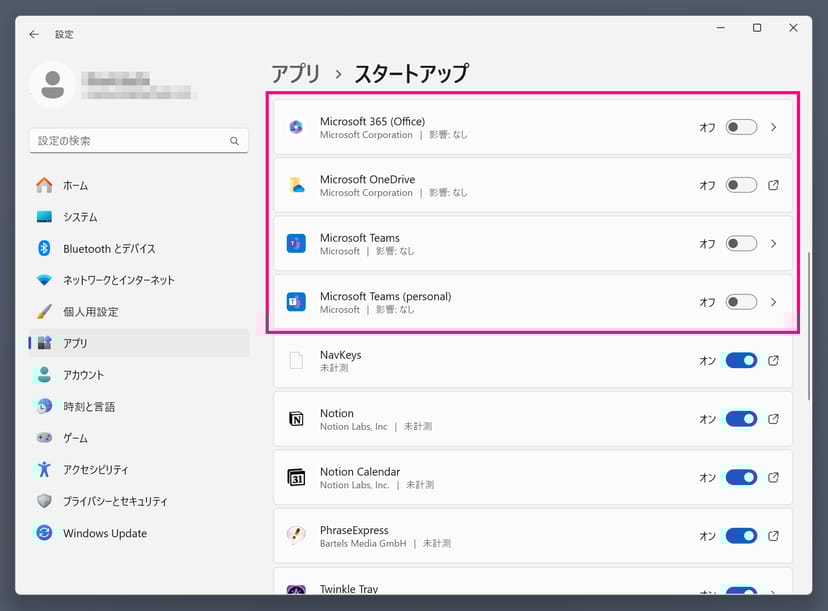Click the Notion Calendar app icon

(296, 477)
